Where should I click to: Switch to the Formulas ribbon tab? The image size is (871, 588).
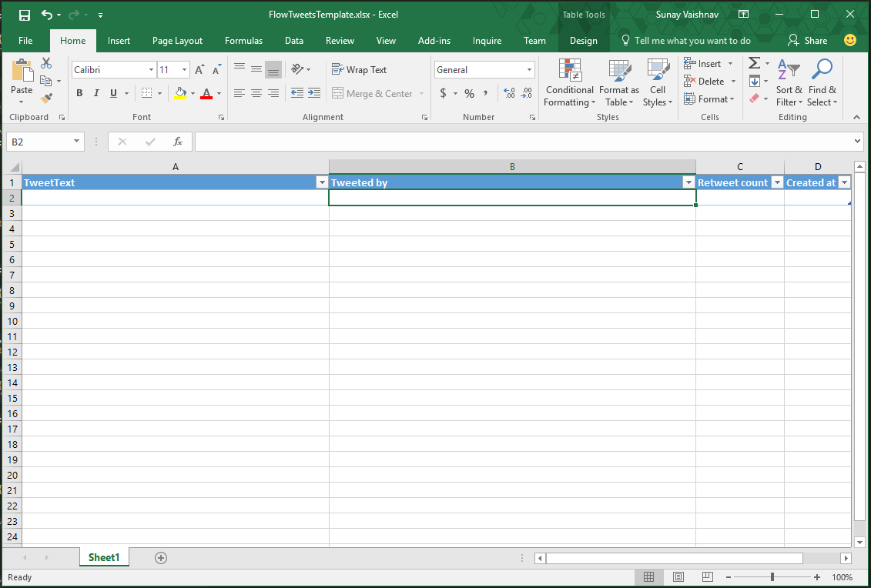click(243, 41)
